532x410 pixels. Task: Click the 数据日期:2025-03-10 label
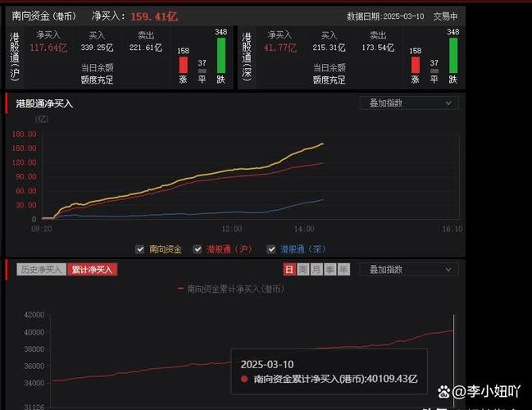click(385, 16)
